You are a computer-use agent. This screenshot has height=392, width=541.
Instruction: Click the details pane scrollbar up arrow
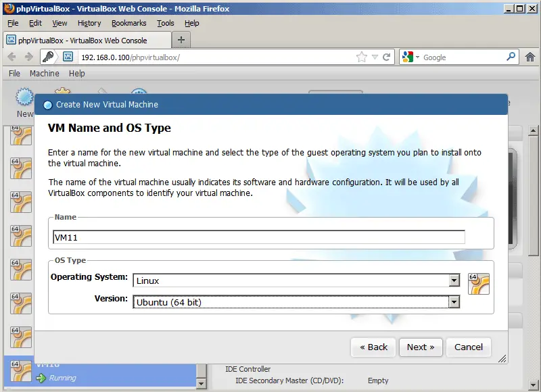point(534,130)
